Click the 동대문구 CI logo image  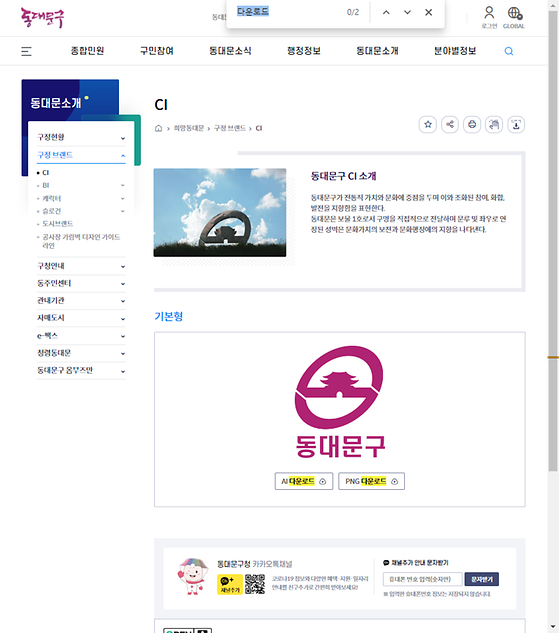[339, 402]
